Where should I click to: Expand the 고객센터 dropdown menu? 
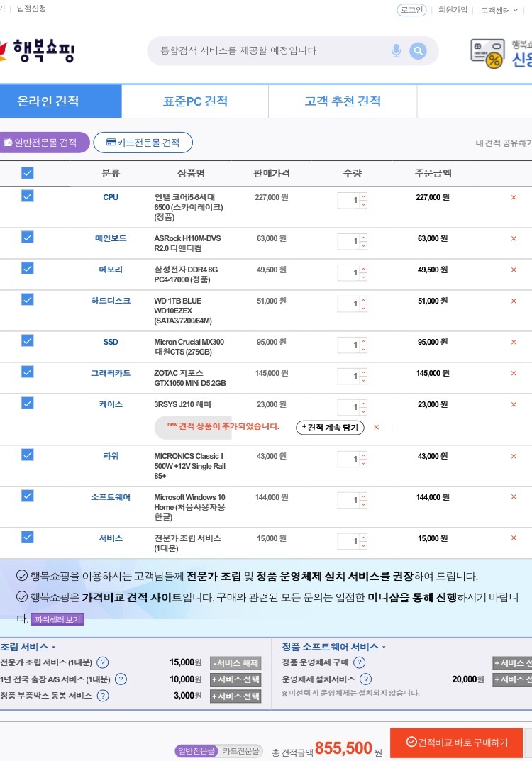(499, 10)
